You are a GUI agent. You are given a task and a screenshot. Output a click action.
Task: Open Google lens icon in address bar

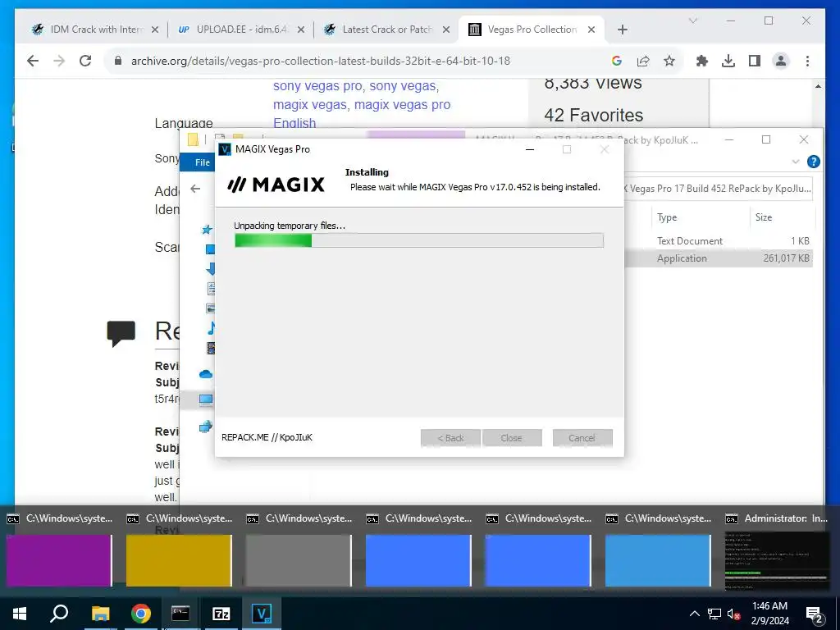pos(617,61)
